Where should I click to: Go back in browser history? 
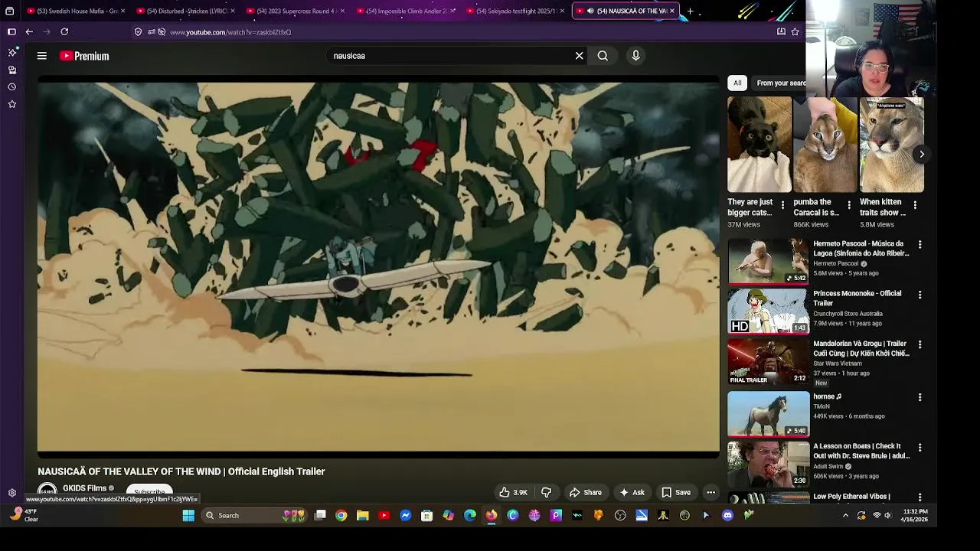pyautogui.click(x=29, y=32)
